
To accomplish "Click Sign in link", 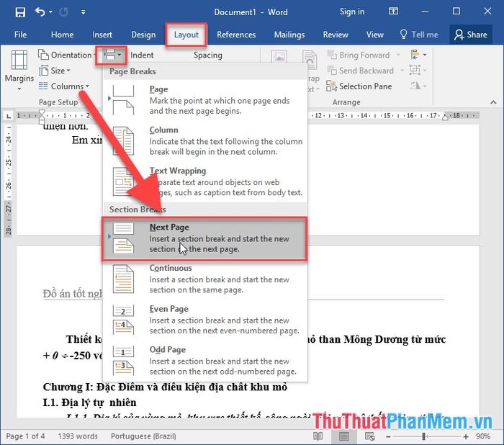I will click(x=352, y=12).
